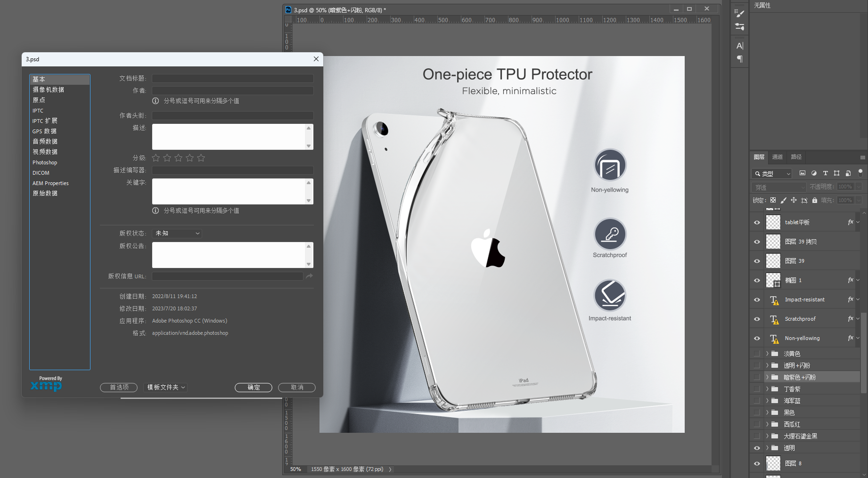Click the 关键字 text area
Screen dimensions: 868x478
(x=229, y=191)
